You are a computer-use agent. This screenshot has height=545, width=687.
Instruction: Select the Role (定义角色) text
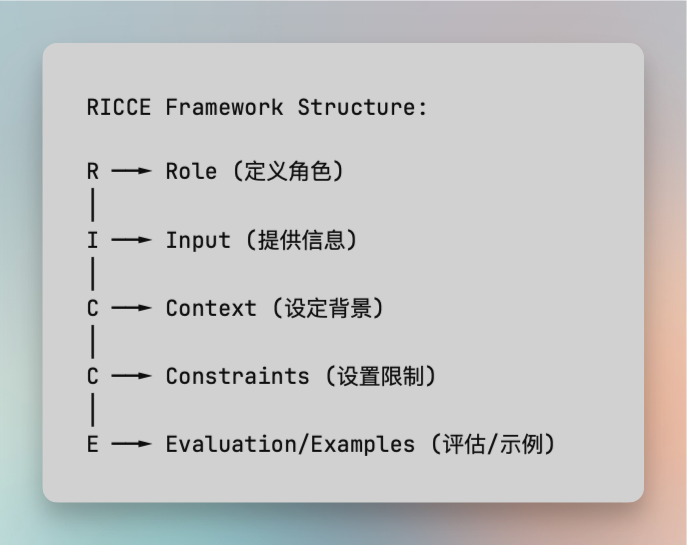(255, 171)
